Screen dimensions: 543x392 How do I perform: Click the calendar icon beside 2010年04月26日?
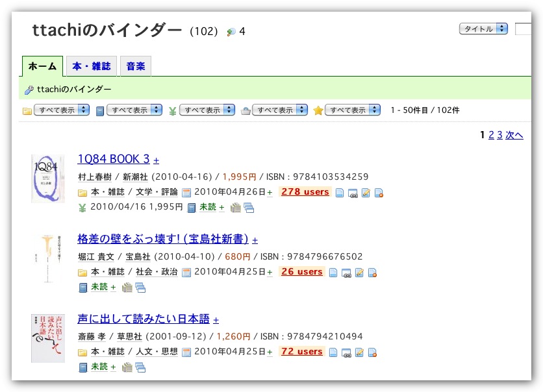[186, 192]
